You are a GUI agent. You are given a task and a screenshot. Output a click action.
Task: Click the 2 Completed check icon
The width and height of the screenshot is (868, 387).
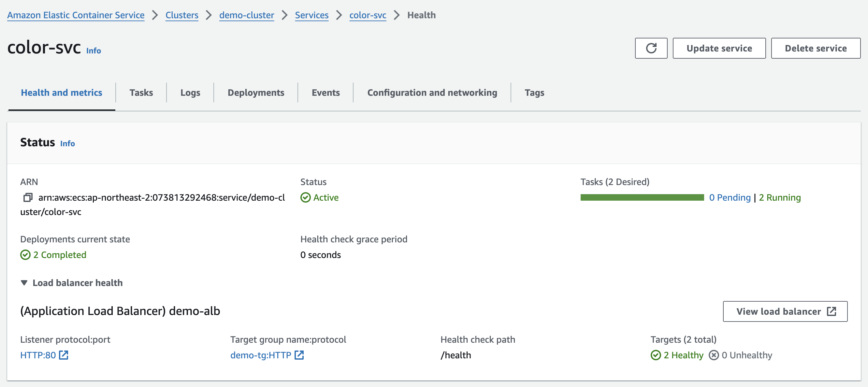click(25, 255)
